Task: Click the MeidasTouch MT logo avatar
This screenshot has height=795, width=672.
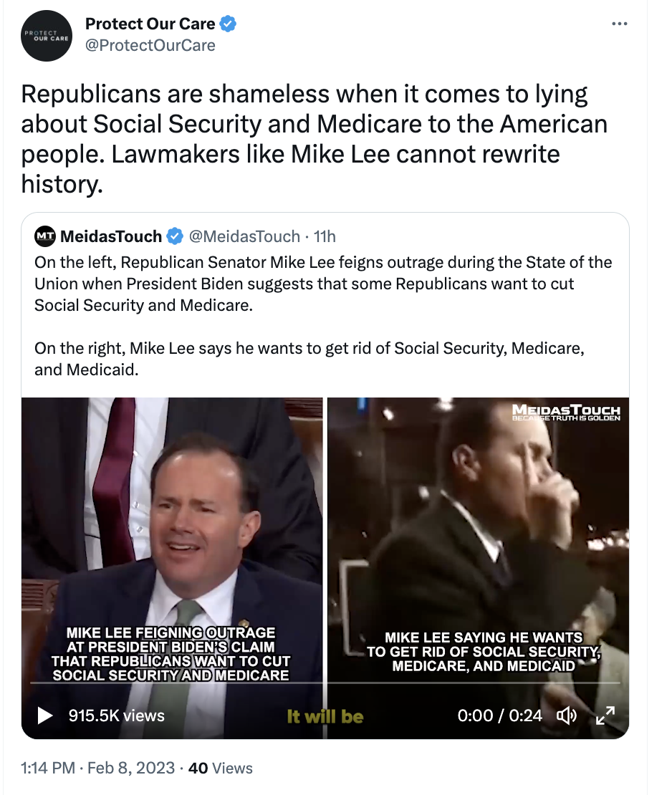Action: (x=45, y=236)
